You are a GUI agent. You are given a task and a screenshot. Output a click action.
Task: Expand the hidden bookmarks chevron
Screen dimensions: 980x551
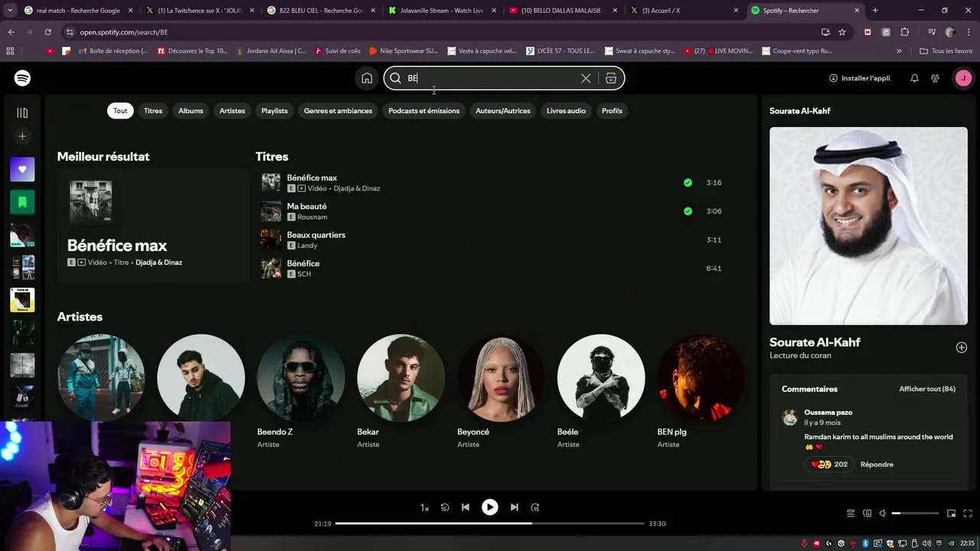click(899, 51)
